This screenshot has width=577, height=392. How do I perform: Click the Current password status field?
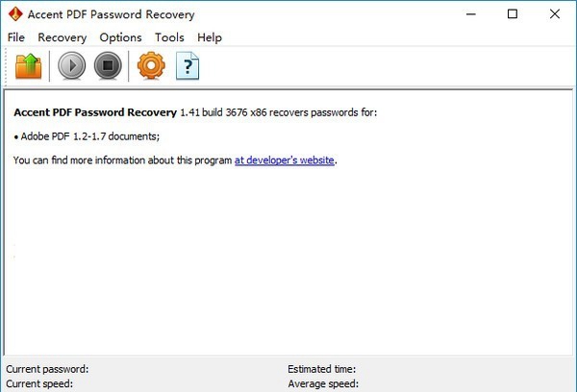click(x=47, y=369)
